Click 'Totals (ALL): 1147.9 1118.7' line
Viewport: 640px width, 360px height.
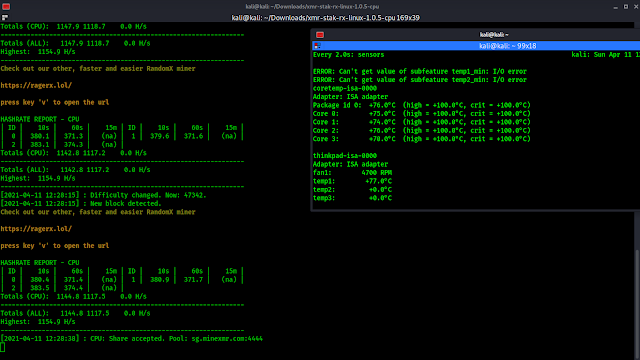pos(75,43)
